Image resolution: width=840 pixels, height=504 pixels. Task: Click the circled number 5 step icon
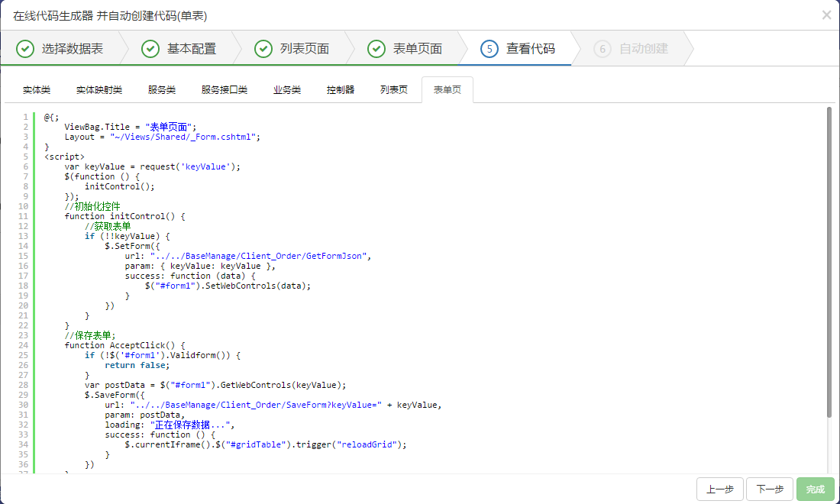489,49
